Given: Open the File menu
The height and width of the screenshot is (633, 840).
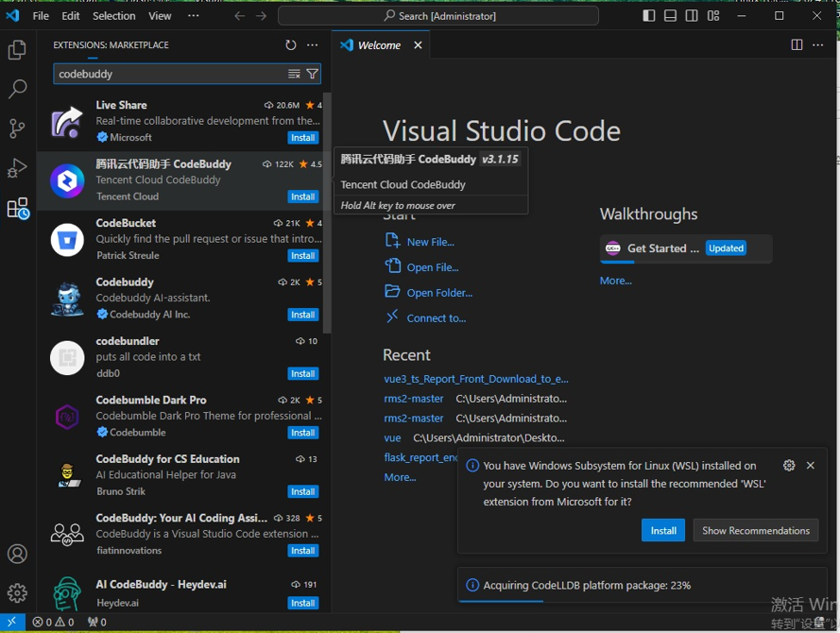Looking at the screenshot, I should 41,16.
